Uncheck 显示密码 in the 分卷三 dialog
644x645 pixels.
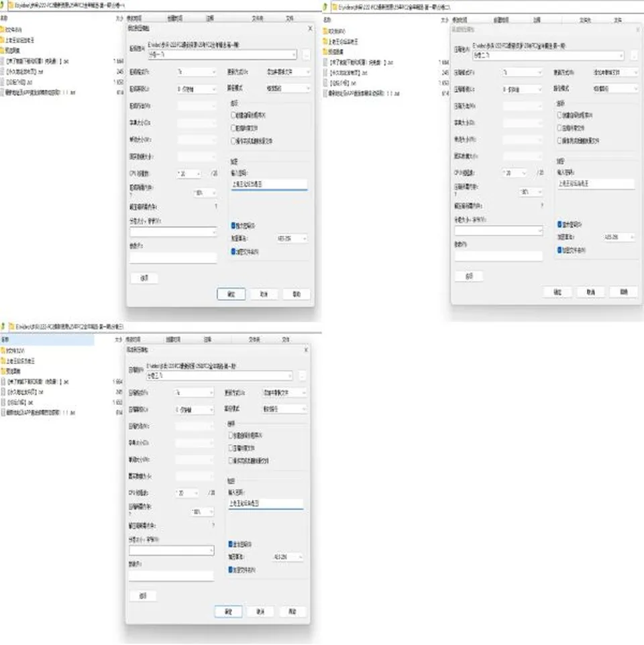click(x=231, y=544)
